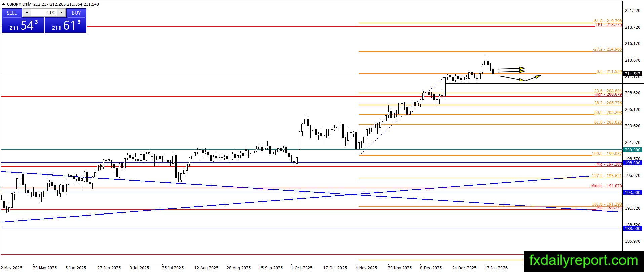Screen dimensions: 644x272
Task: Click the sell price 211.54 tile
Action: 23,25
